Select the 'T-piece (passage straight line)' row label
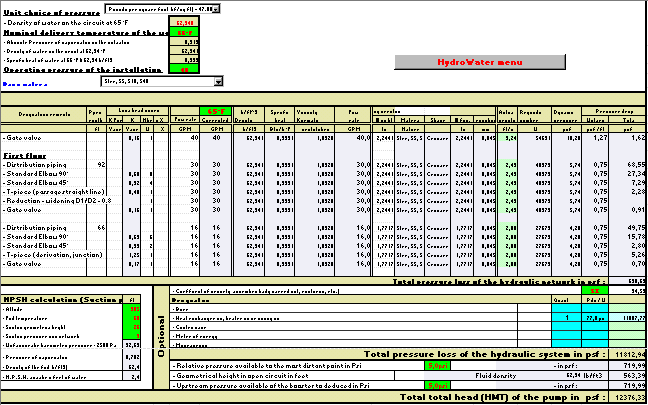648x405 pixels. tap(53, 192)
